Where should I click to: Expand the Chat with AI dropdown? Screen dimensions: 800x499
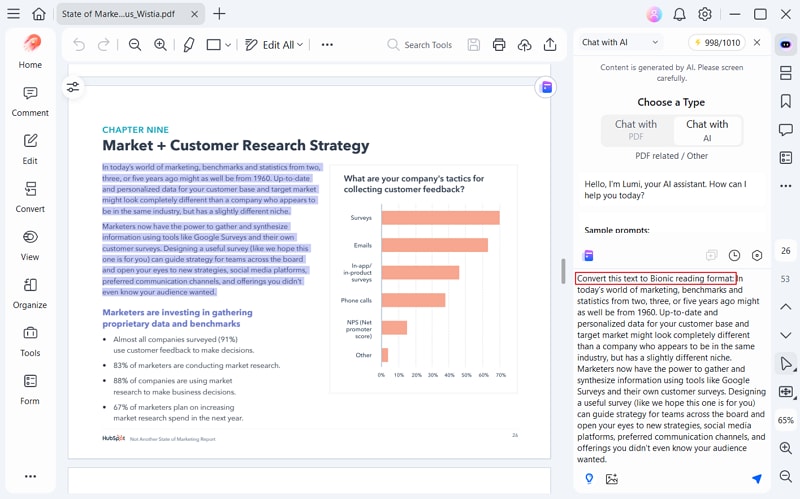tap(620, 42)
